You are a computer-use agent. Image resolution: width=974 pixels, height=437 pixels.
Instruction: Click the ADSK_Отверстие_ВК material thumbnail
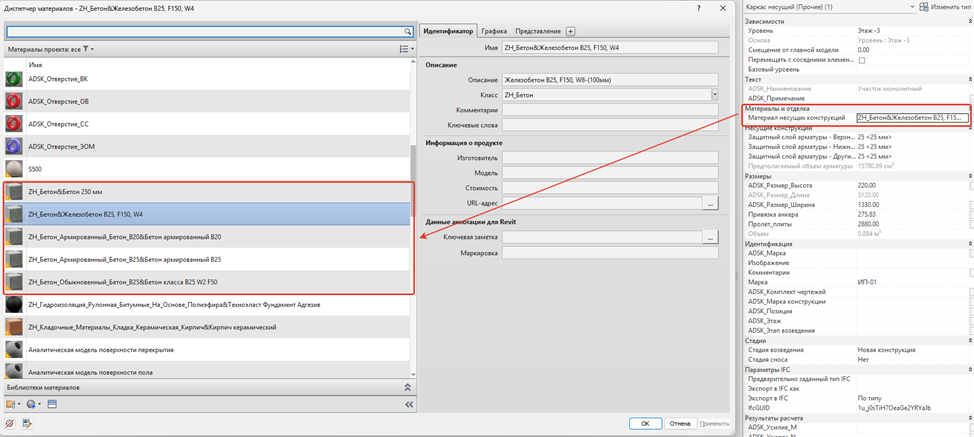pos(14,79)
